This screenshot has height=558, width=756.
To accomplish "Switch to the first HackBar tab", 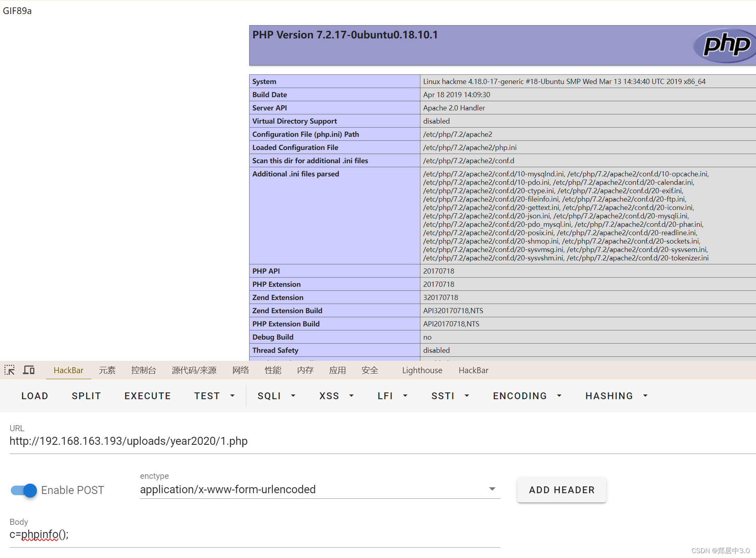I will click(x=68, y=370).
